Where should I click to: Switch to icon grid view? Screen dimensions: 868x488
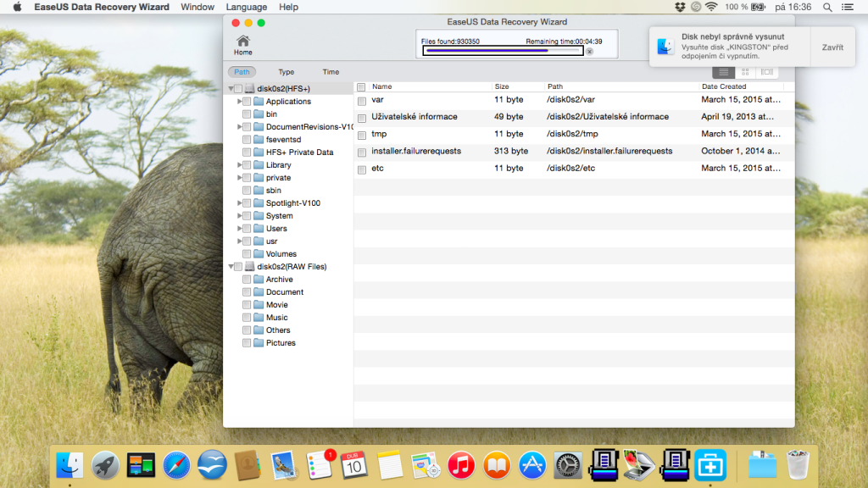click(745, 72)
